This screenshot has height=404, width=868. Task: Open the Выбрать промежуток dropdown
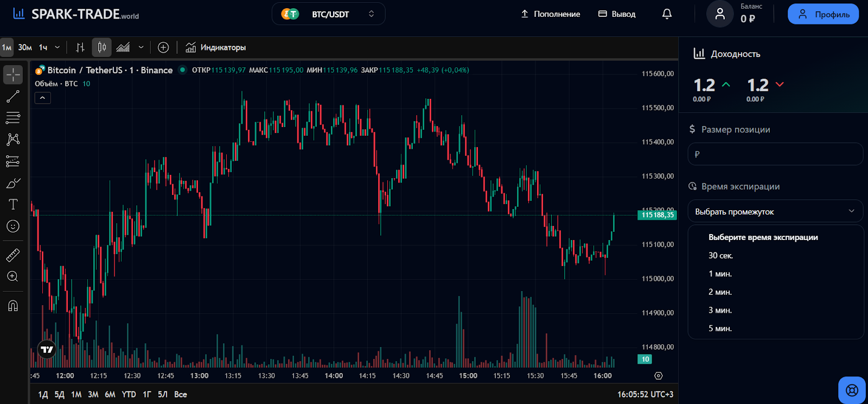pos(775,211)
